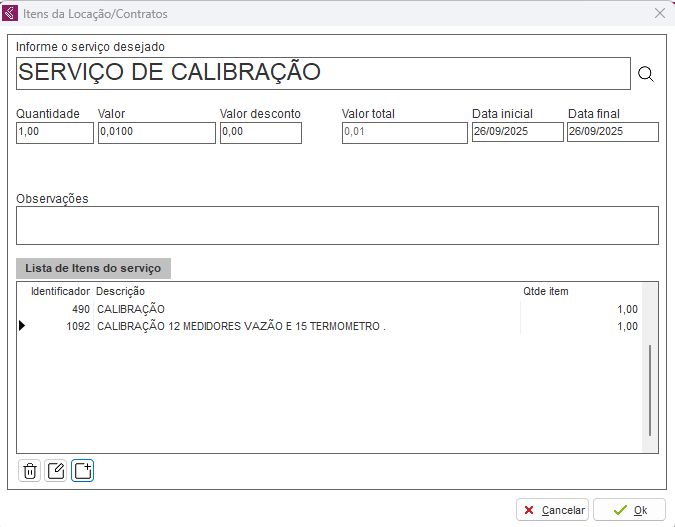Click the application logo in title bar
This screenshot has width=675, height=527.
click(11, 14)
